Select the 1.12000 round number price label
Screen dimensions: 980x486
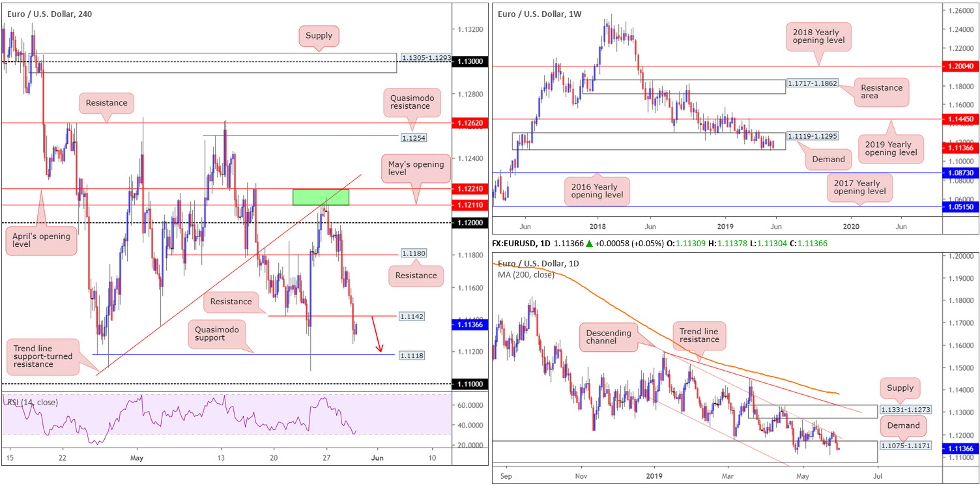click(x=469, y=222)
